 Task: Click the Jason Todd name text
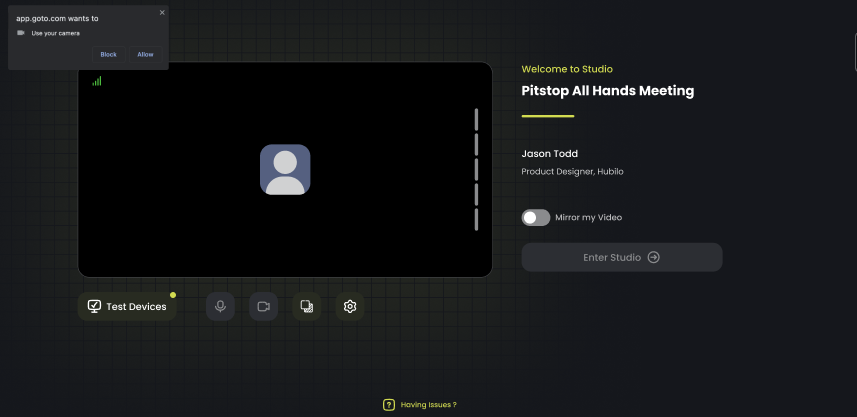pos(549,154)
